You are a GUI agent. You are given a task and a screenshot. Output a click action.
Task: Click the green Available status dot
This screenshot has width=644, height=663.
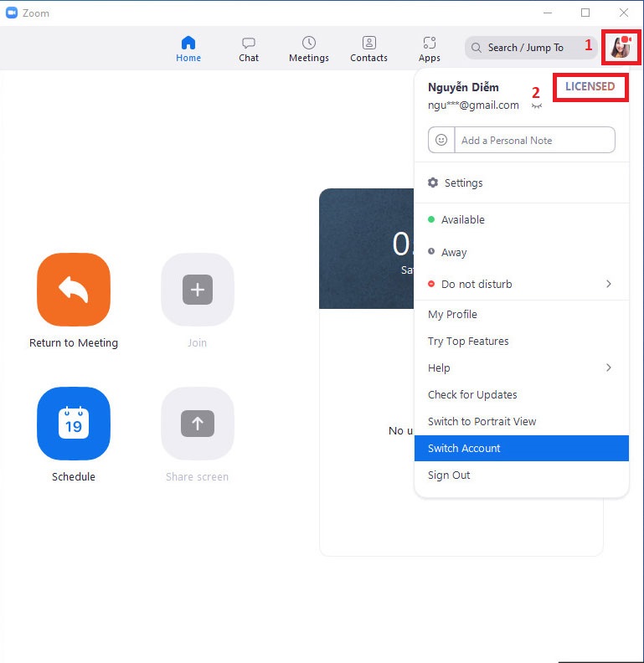(431, 219)
